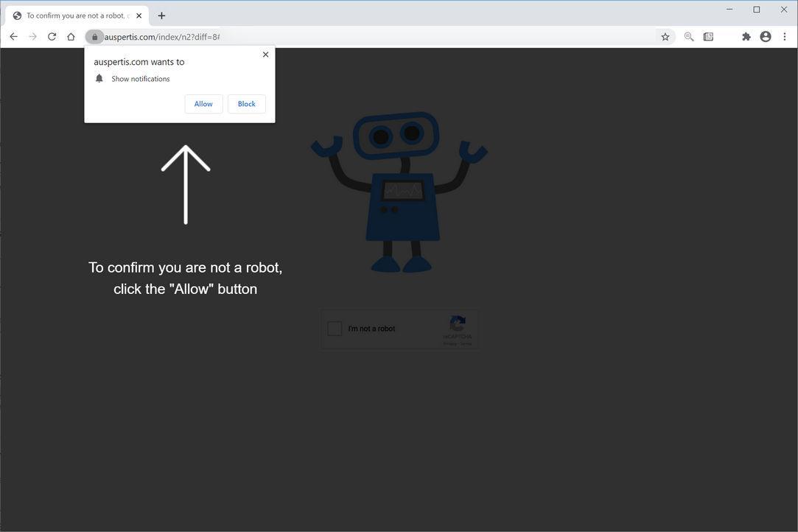
Task: Click the browser profile avatar icon
Action: [x=764, y=36]
